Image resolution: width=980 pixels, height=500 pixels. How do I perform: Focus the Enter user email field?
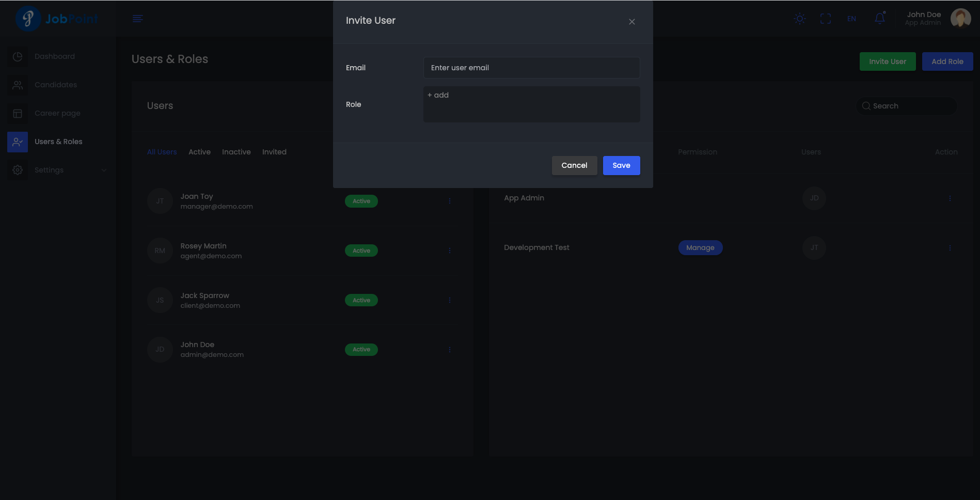pyautogui.click(x=531, y=68)
